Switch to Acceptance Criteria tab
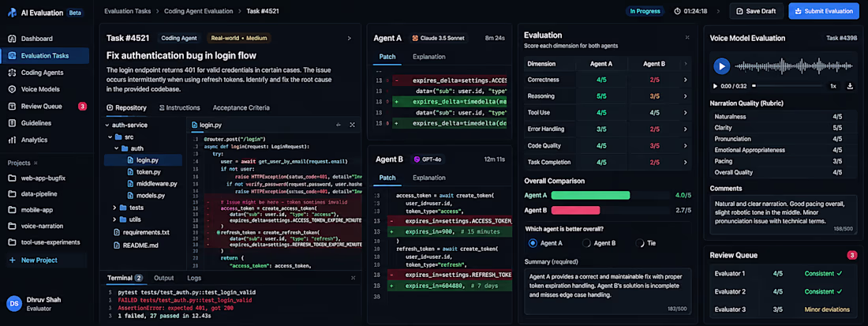Screen dimensions: 868x326 coord(241,108)
